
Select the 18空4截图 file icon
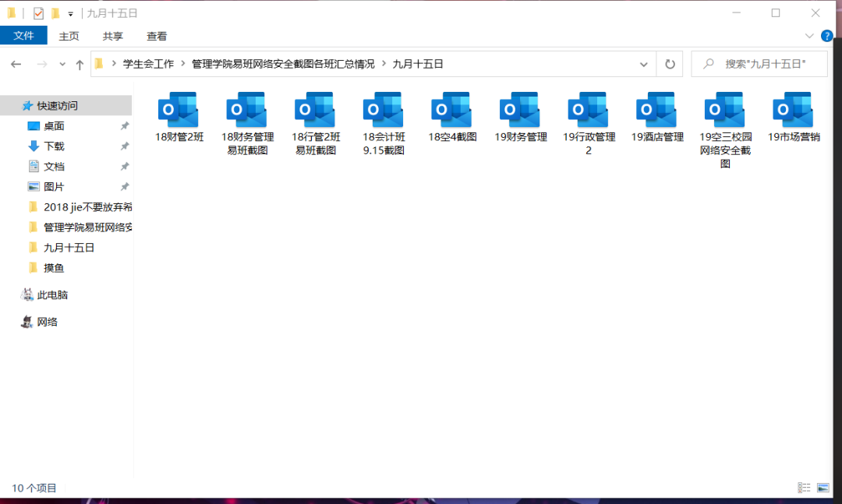tap(452, 111)
